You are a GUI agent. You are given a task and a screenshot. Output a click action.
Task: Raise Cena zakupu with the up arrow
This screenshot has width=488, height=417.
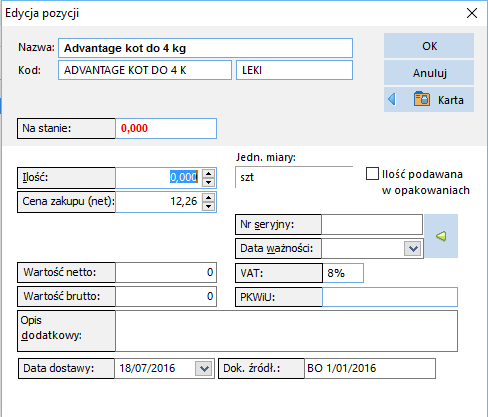(209, 197)
